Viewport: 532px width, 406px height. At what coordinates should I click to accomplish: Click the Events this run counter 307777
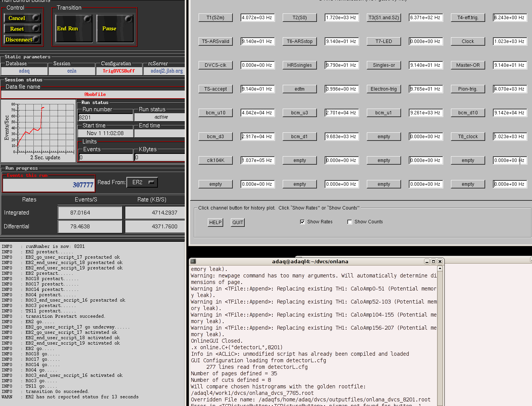click(x=49, y=185)
